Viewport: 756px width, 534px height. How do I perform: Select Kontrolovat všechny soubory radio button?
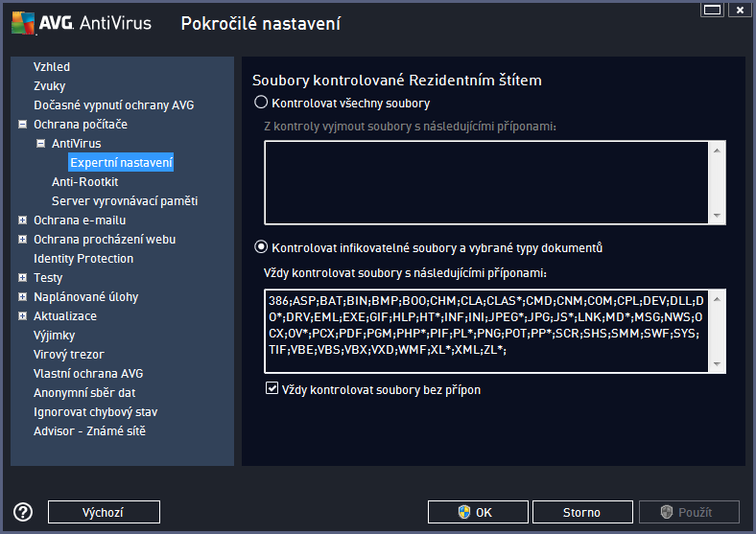coord(261,103)
